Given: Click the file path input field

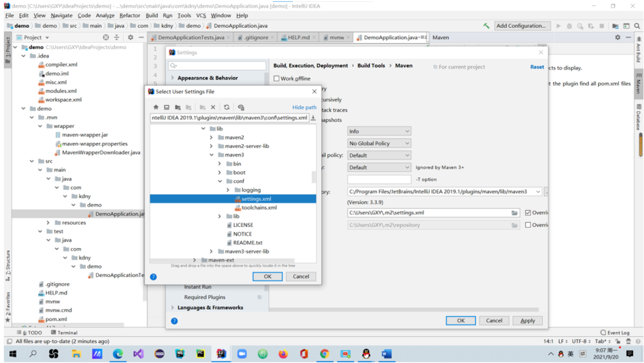Looking at the screenshot, I should click(229, 118).
